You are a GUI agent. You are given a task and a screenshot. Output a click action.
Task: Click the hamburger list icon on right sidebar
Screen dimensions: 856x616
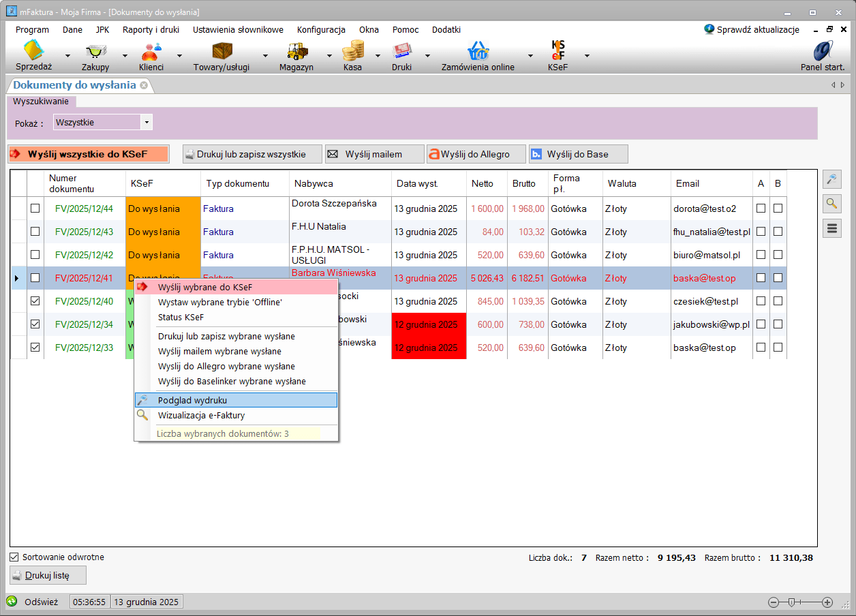831,228
